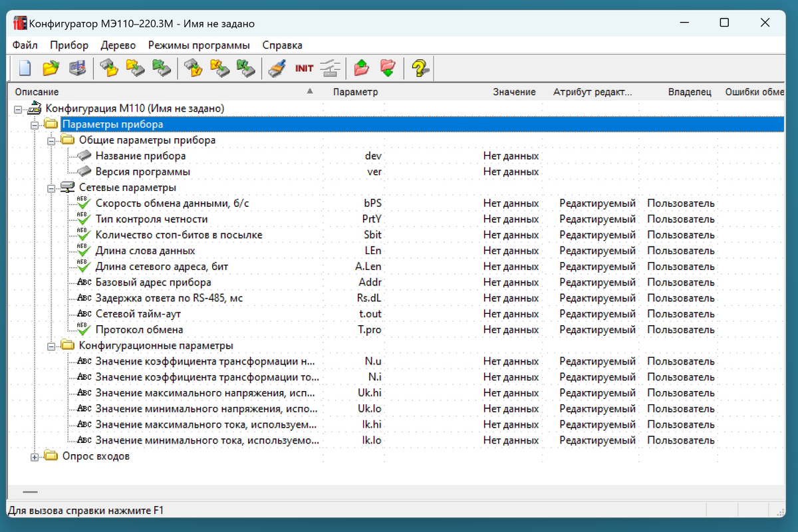Expand the Опрос входов folder
Image resolution: width=798 pixels, height=532 pixels.
click(35, 457)
